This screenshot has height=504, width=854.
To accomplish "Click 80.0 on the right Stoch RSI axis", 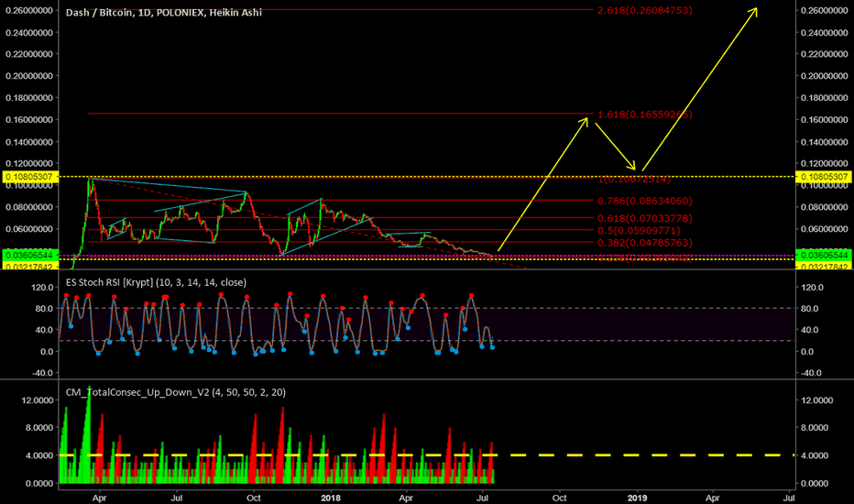I will (x=809, y=309).
